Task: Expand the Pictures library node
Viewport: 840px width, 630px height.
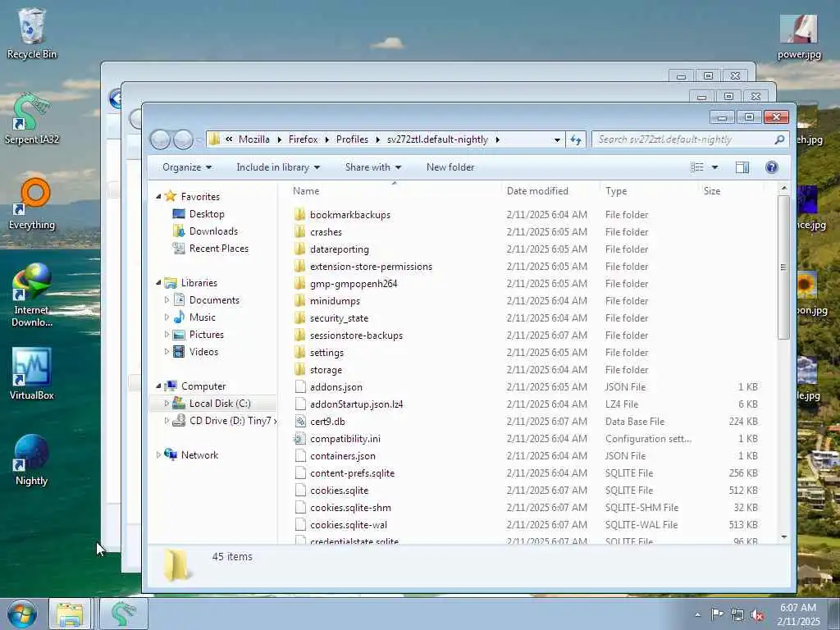Action: click(x=167, y=335)
